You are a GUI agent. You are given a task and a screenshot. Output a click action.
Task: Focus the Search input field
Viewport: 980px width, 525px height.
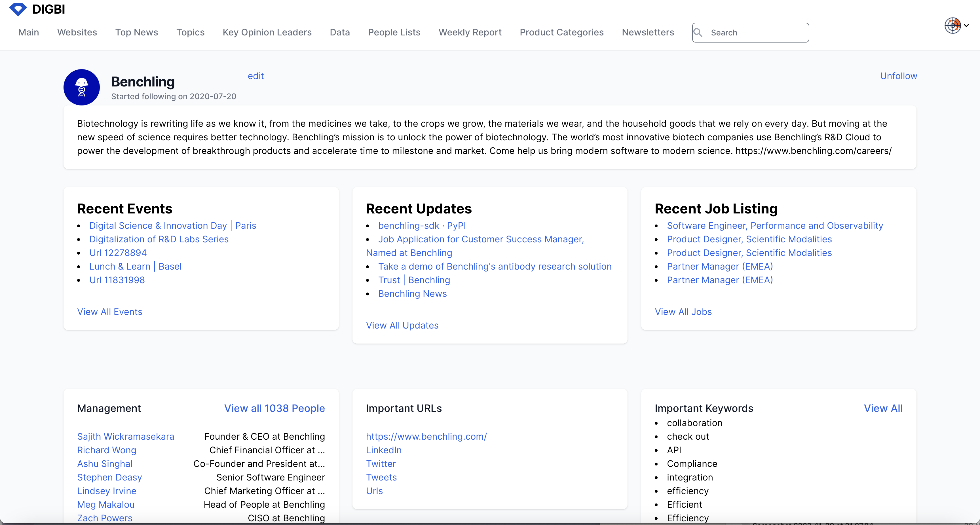click(x=750, y=33)
